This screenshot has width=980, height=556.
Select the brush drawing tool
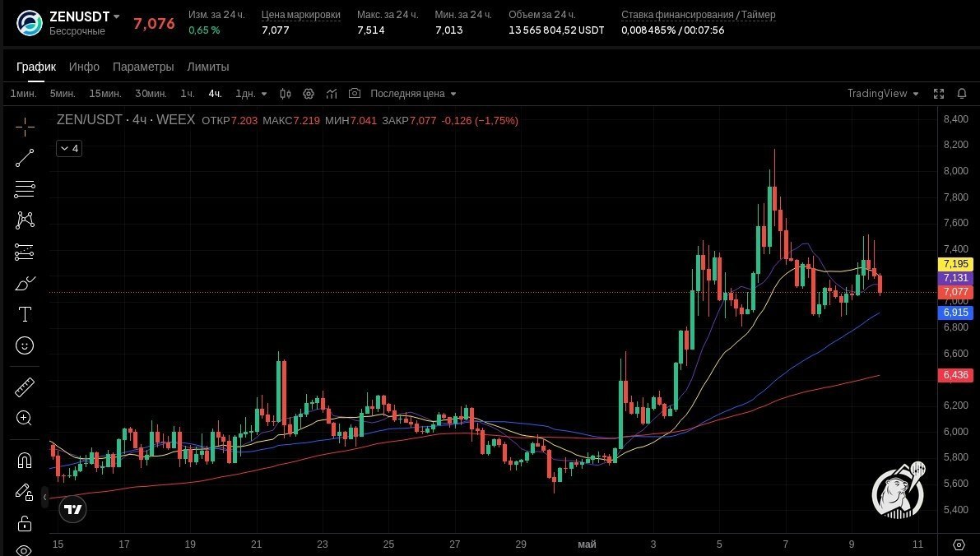tap(25, 283)
